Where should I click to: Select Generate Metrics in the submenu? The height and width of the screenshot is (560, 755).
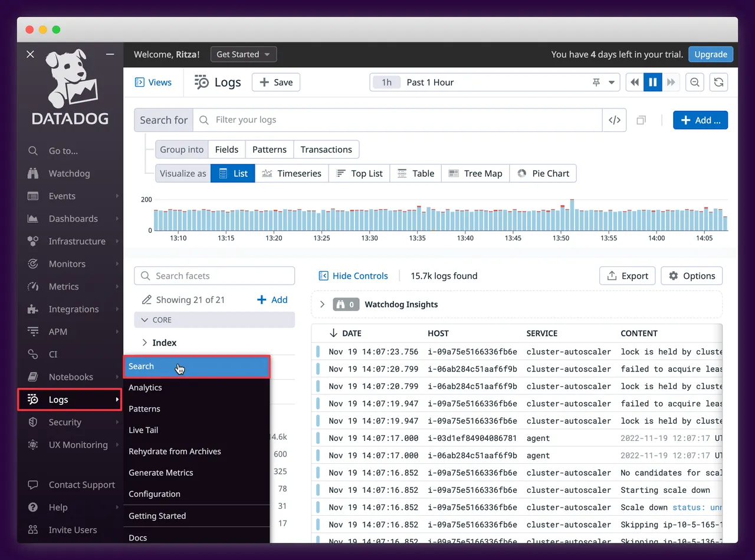[x=196, y=473]
